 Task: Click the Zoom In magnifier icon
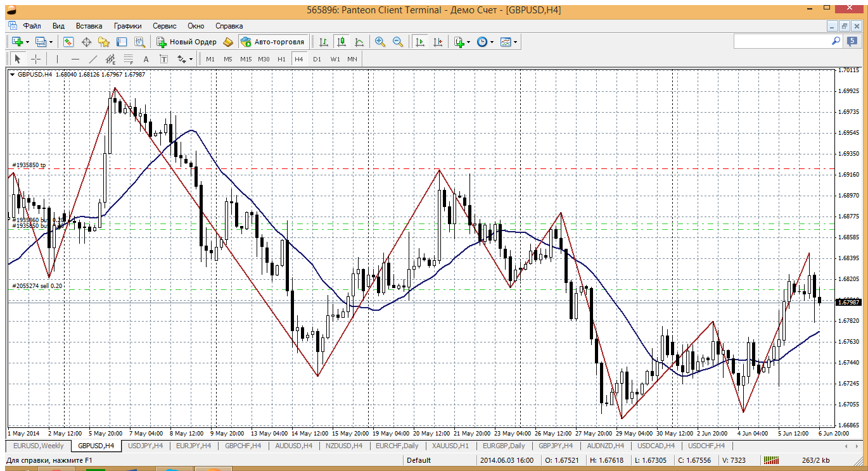click(380, 42)
